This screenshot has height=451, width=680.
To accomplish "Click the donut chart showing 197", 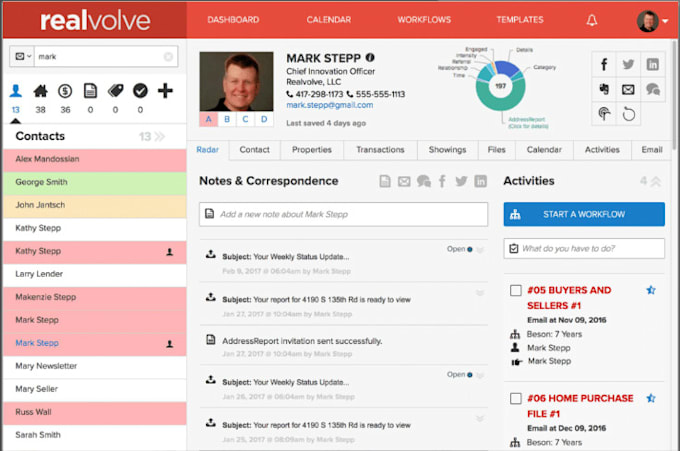I will (x=500, y=85).
